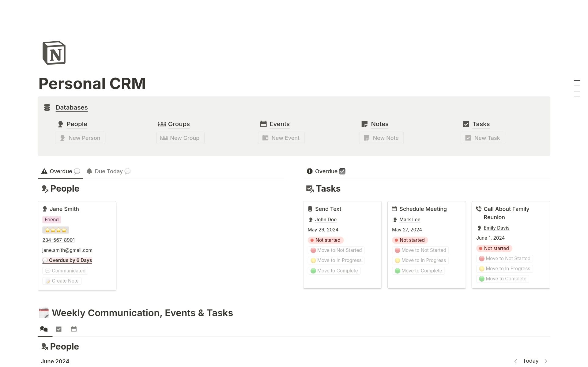Viewport: 588px width, 367px height.
Task: Click the Notion logo page icon
Action: pyautogui.click(x=54, y=53)
